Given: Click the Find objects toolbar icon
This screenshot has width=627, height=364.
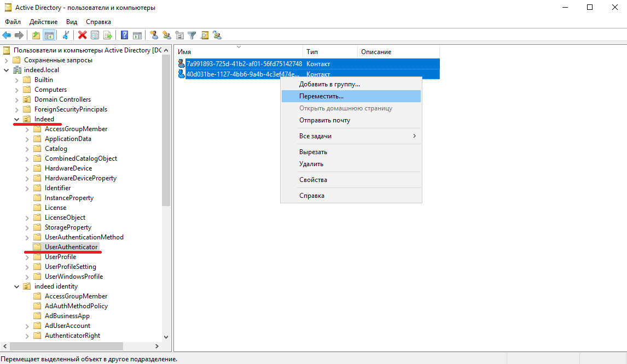Looking at the screenshot, I should pyautogui.click(x=205, y=36).
